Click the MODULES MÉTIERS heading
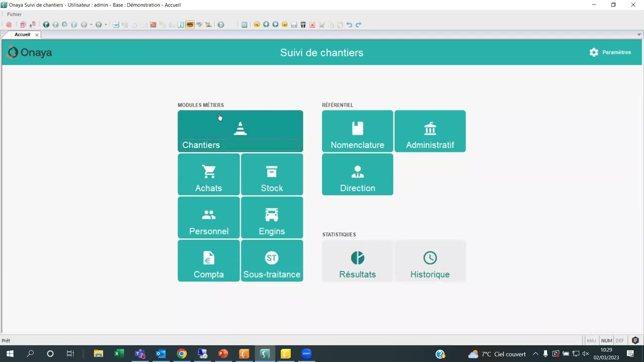 coord(201,105)
